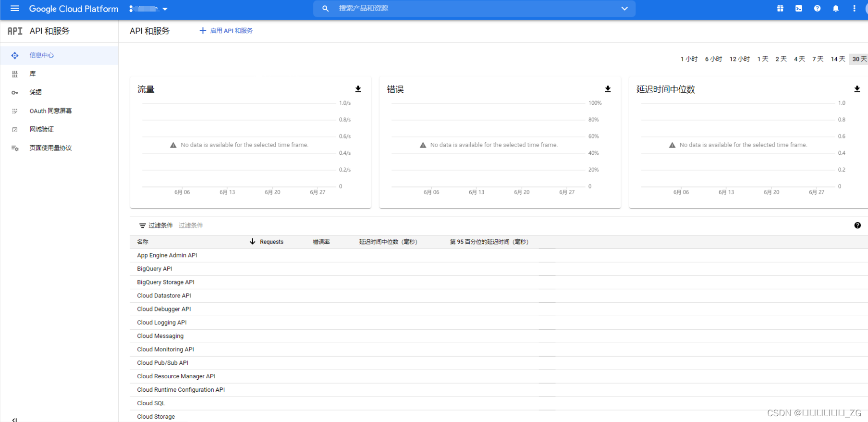This screenshot has height=422, width=868.
Task: Sort by 延迟时间中位数 (毫秒) column
Action: [x=388, y=242]
